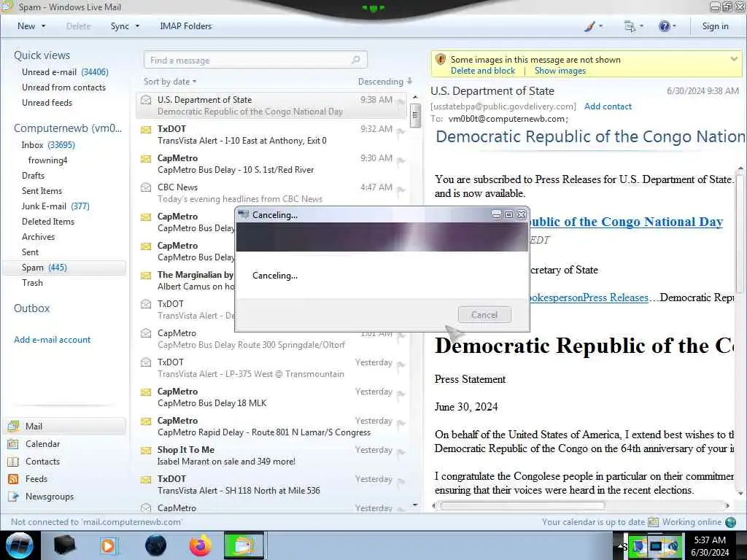Flag the CapMetro 10 S. 1st/Red River message

pyautogui.click(x=401, y=160)
